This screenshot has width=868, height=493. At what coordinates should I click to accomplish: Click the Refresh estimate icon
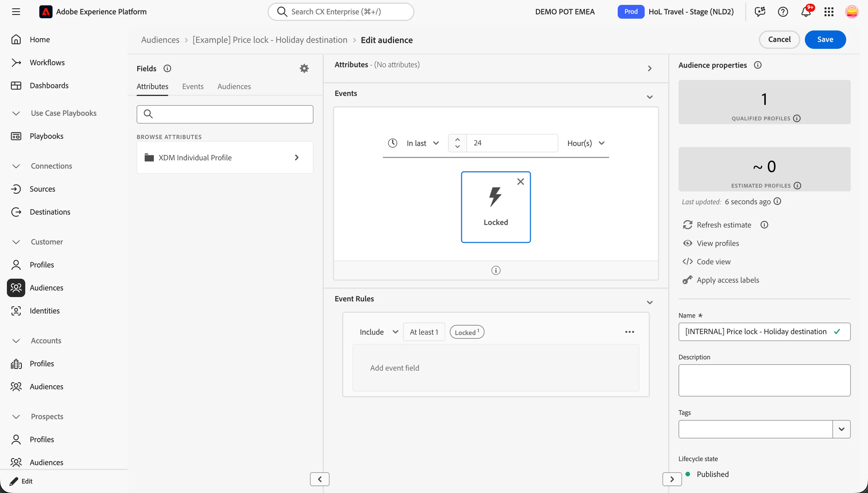[x=688, y=225]
